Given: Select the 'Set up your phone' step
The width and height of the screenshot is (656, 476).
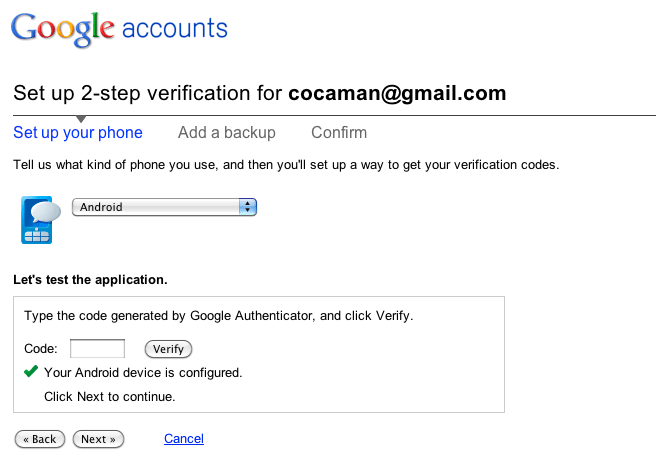Looking at the screenshot, I should [x=78, y=133].
